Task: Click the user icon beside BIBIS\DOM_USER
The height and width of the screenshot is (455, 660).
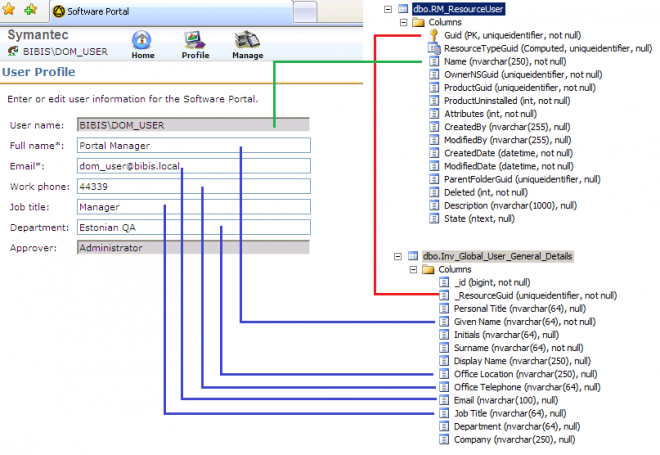Action: pos(13,51)
